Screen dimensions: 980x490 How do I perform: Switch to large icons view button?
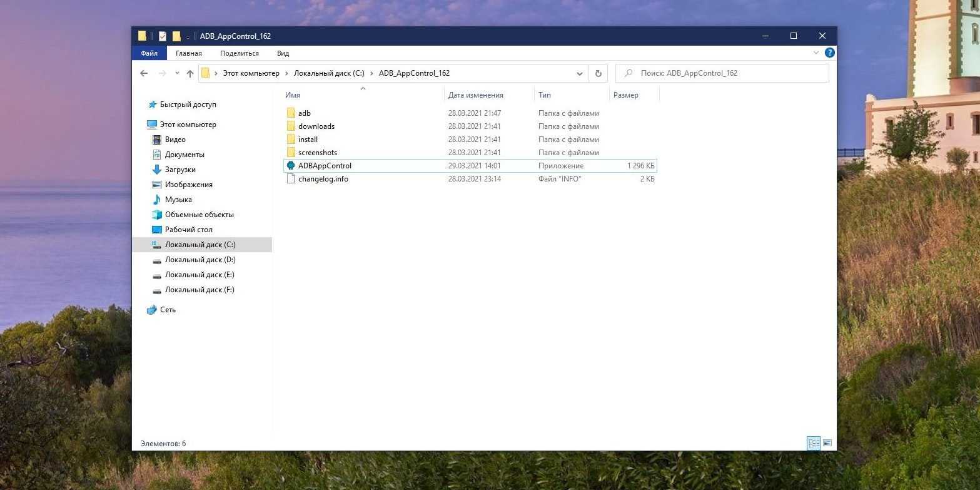(x=827, y=443)
